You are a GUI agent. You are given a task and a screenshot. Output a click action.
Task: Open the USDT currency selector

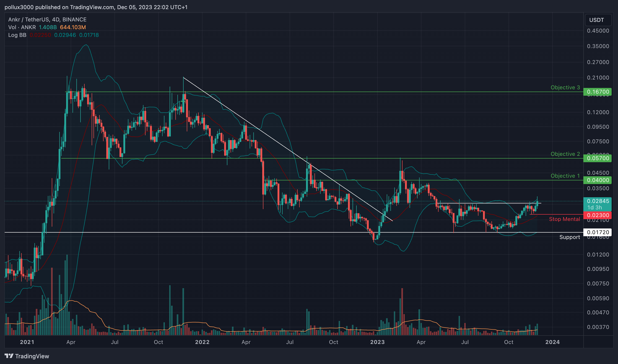[x=598, y=20]
